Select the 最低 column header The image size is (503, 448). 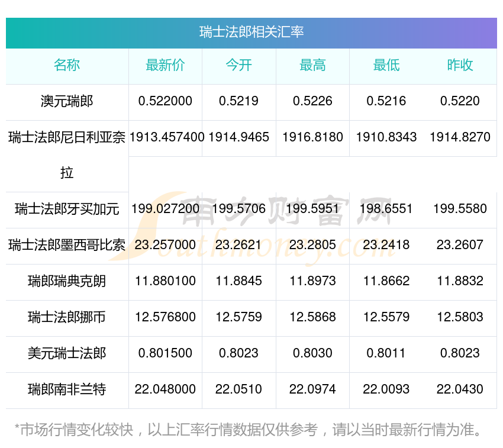pos(386,65)
